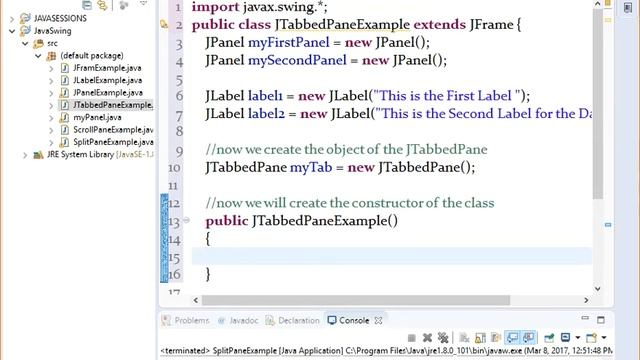Expand JFramExample.java tree node arrow
This screenshot has height=360, width=640.
coord(51,69)
